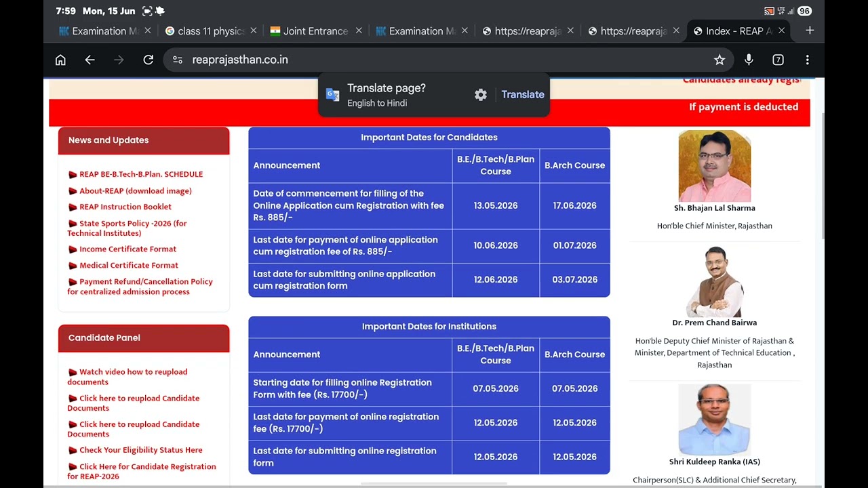Image resolution: width=868 pixels, height=488 pixels.
Task: Click the 10.06.2026 date cell
Action: [x=496, y=246]
